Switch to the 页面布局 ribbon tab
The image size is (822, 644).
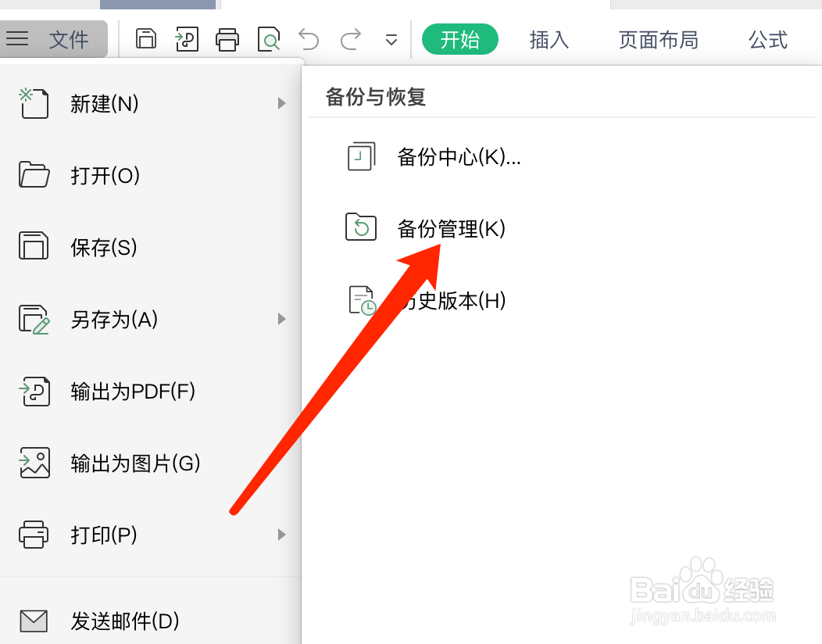[x=658, y=40]
